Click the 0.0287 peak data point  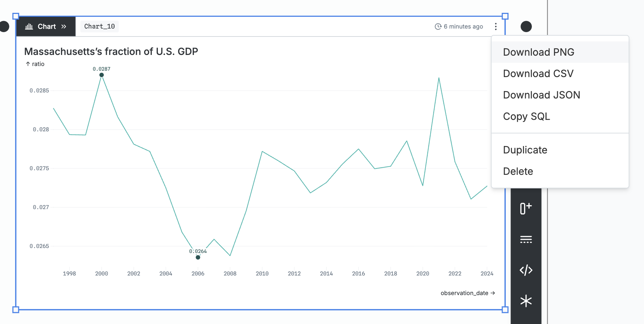[x=102, y=75]
